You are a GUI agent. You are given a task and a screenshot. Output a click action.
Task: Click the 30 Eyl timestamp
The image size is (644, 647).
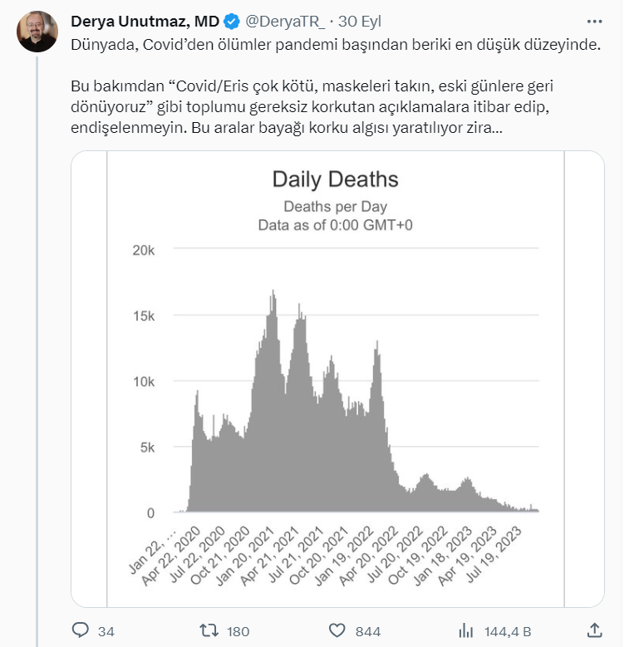tap(360, 22)
